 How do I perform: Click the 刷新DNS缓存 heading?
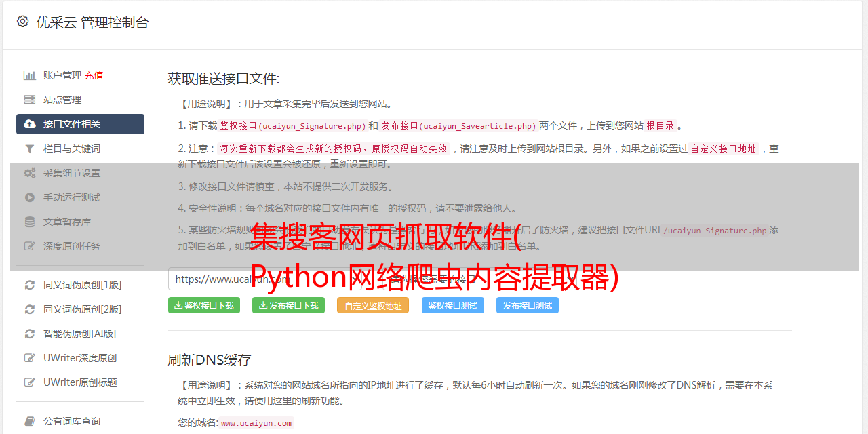tap(210, 359)
